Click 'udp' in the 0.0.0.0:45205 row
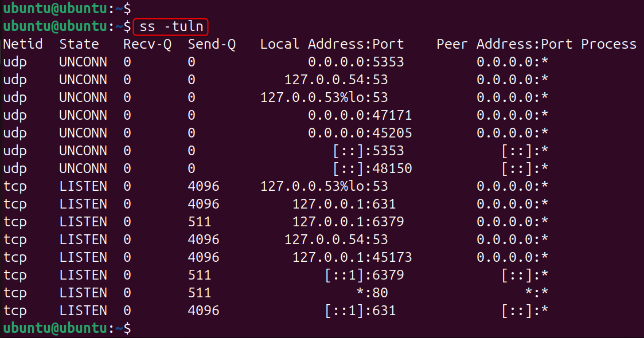Viewport: 644px width, 338px height. pos(15,133)
